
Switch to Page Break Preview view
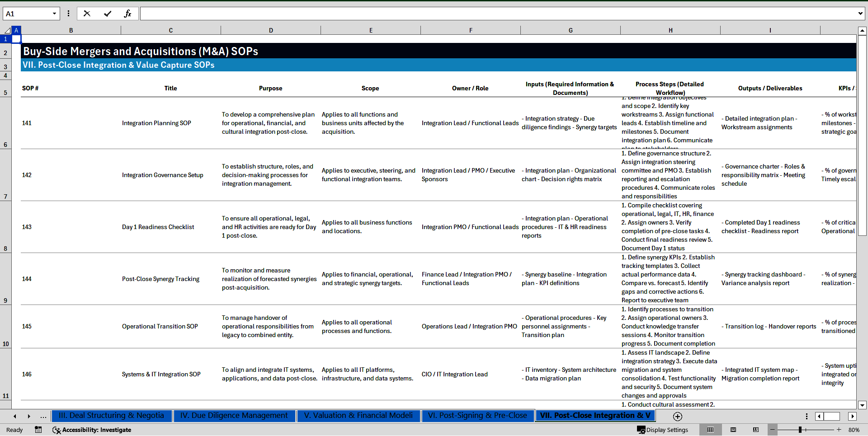coord(756,430)
